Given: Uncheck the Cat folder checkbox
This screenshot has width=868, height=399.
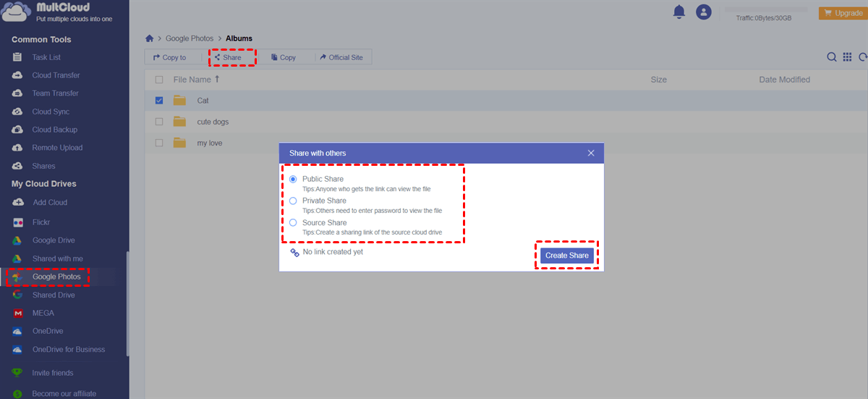Looking at the screenshot, I should coord(159,101).
